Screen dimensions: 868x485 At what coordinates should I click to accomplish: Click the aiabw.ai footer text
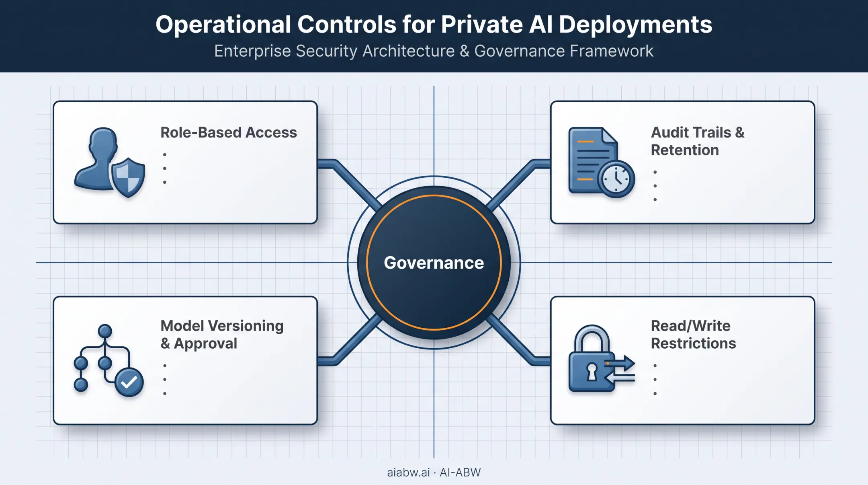coord(434,472)
